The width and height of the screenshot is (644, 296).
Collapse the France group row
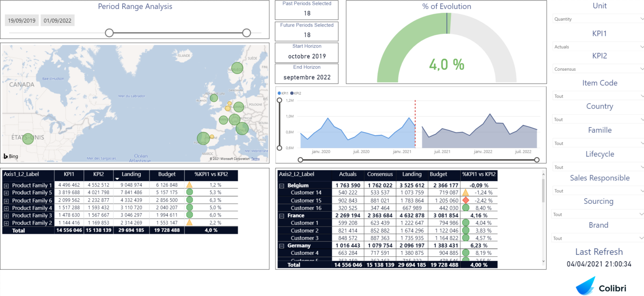click(281, 216)
